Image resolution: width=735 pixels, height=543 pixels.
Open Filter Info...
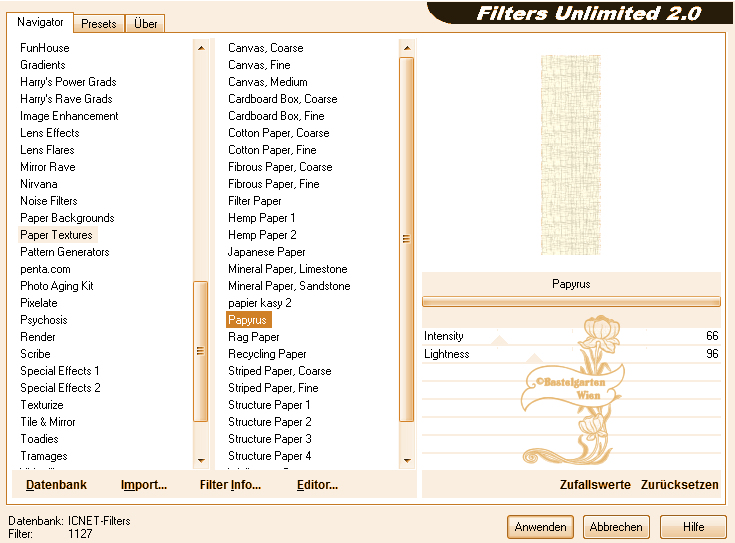[230, 484]
